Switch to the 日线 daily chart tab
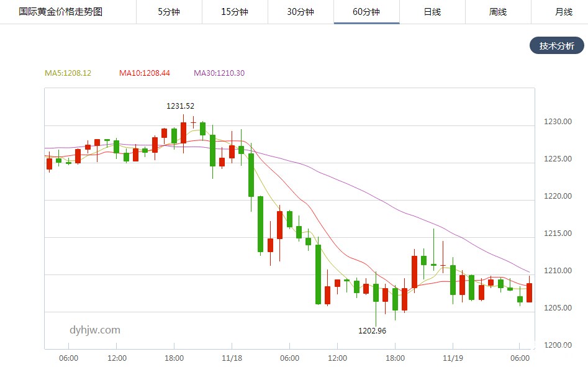 432,12
